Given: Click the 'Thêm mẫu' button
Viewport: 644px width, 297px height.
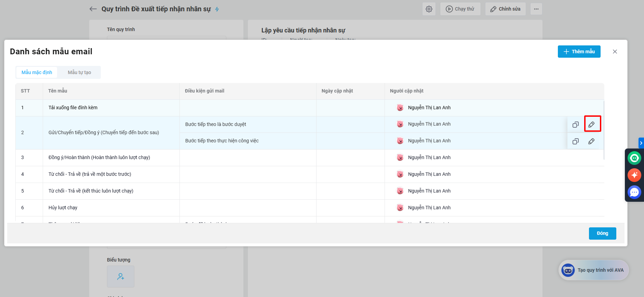Looking at the screenshot, I should pos(579,52).
